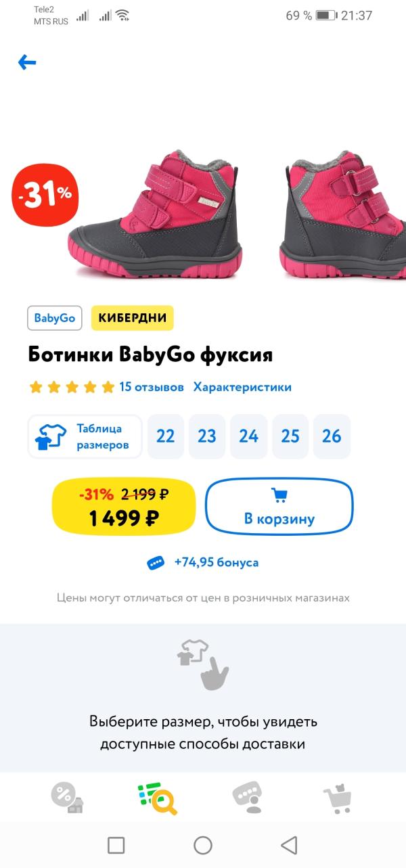406x868 pixels.
Task: Tap the КИБЕРДНИ promo label
Action: tap(133, 318)
